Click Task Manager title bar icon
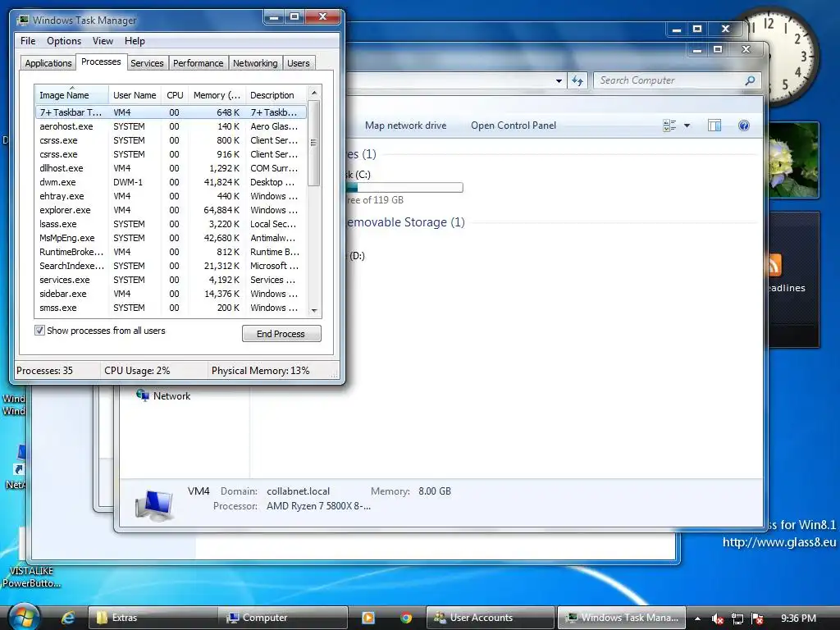Screen dimensions: 840x630 click(22, 21)
